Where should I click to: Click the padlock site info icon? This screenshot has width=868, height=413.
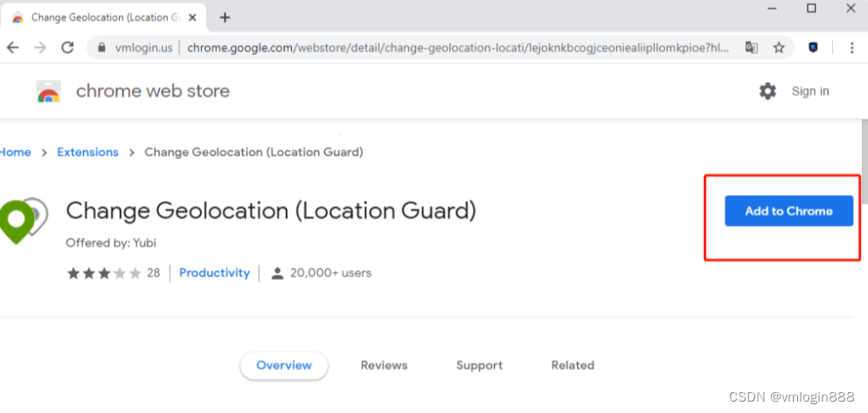click(101, 47)
